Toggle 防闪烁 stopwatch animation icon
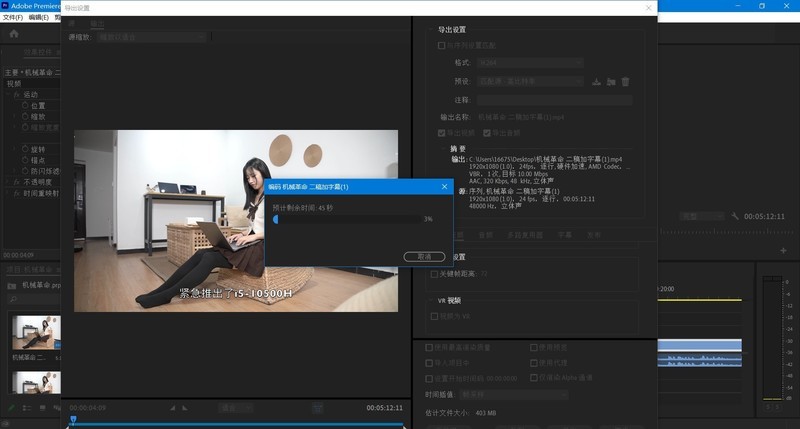Viewport: 800px width, 429px height. coord(25,171)
